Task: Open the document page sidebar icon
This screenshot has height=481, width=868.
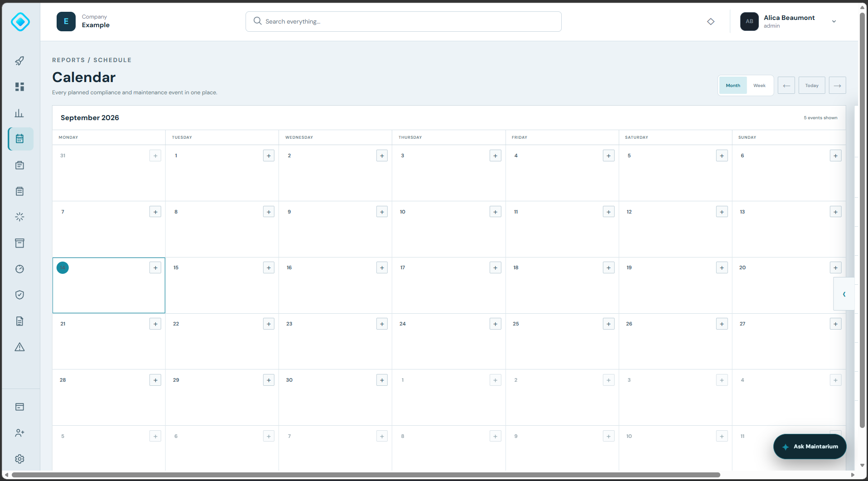Action: point(19,321)
